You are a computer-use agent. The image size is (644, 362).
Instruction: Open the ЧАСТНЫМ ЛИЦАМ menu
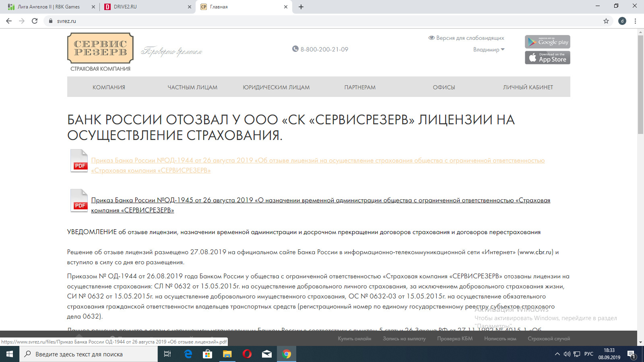(192, 87)
